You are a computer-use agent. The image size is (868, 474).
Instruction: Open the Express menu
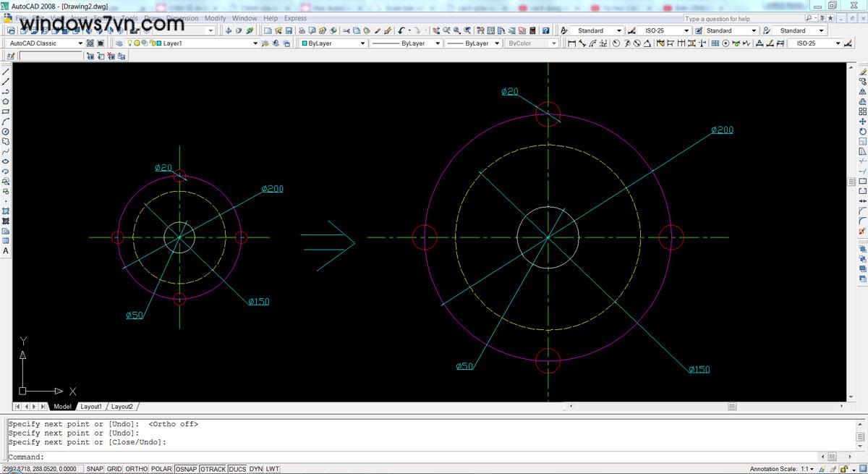pyautogui.click(x=295, y=18)
